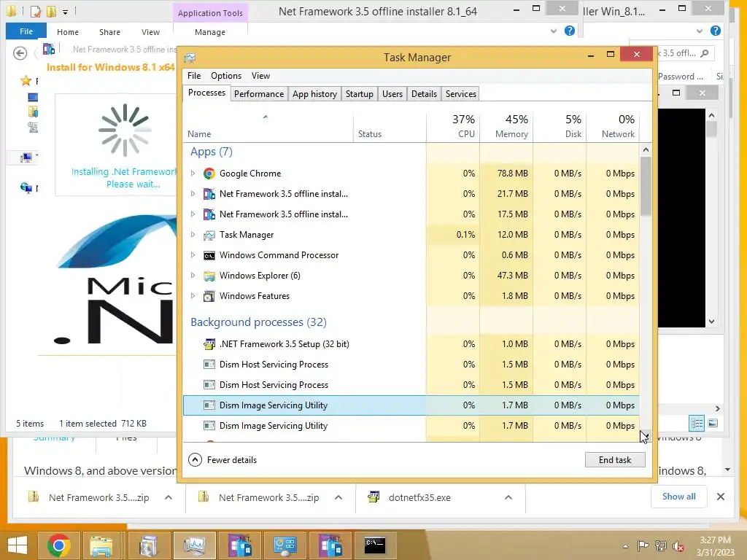
Task: Switch to the Users tab
Action: [392, 94]
